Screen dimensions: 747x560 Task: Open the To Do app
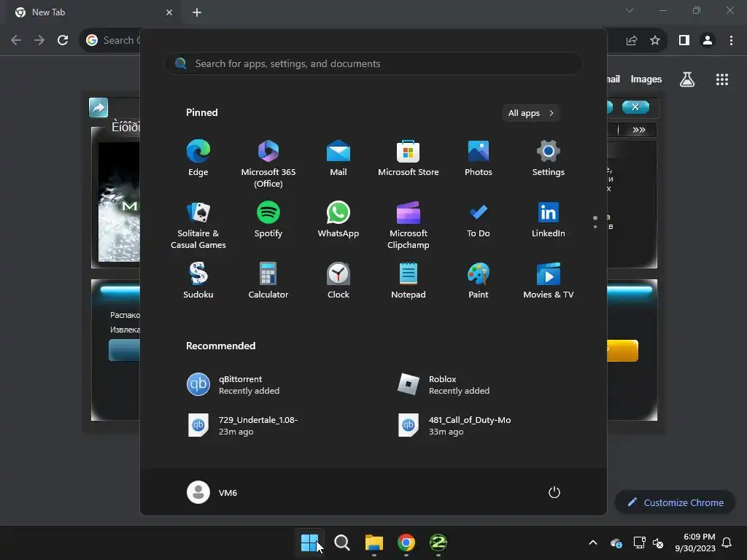click(479, 219)
